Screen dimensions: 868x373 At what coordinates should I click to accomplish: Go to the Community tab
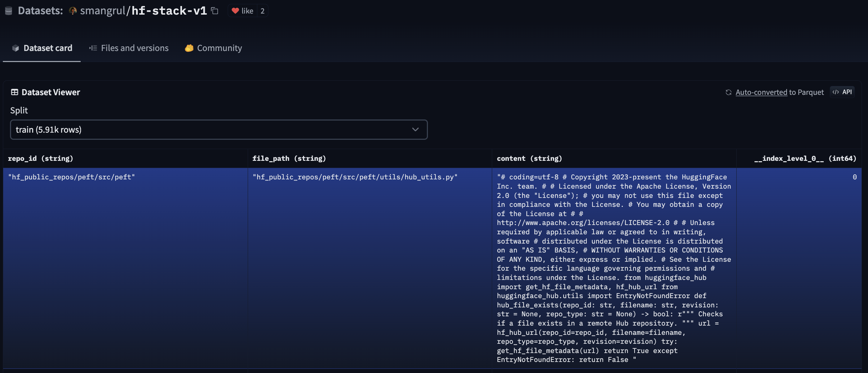(213, 48)
